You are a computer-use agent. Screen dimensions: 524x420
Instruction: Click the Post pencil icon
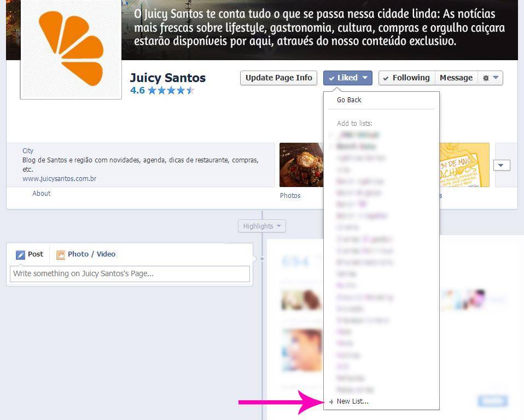click(20, 255)
